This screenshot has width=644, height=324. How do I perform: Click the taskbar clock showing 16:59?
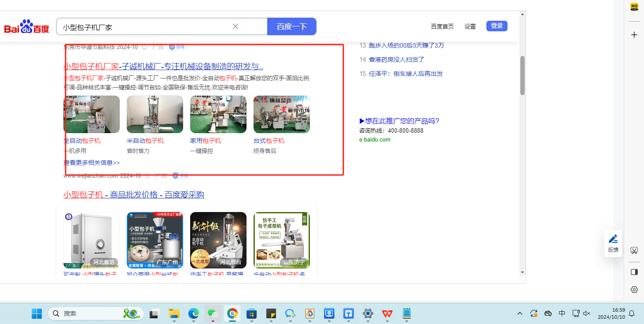pos(611,313)
